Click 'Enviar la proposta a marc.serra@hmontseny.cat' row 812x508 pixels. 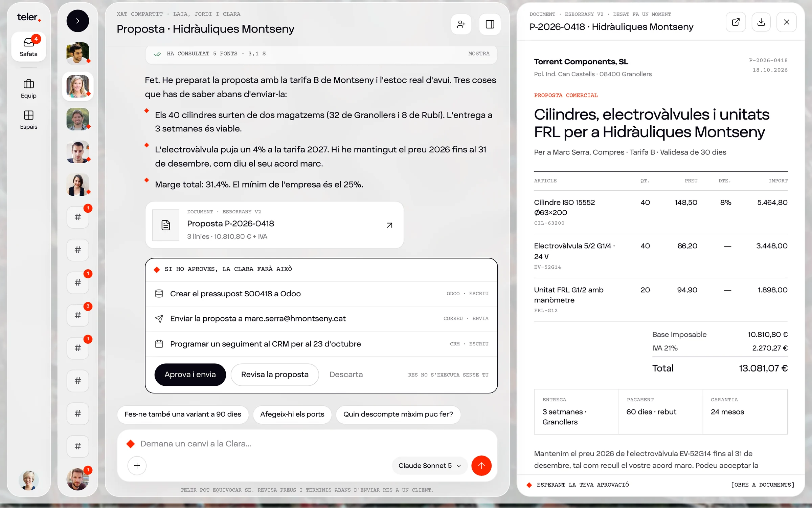point(321,319)
